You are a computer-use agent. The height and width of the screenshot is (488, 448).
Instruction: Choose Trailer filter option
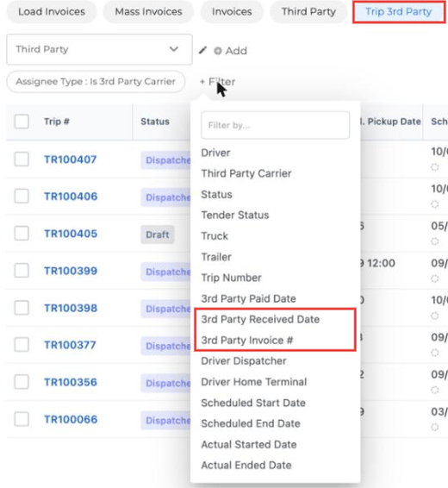(216, 257)
